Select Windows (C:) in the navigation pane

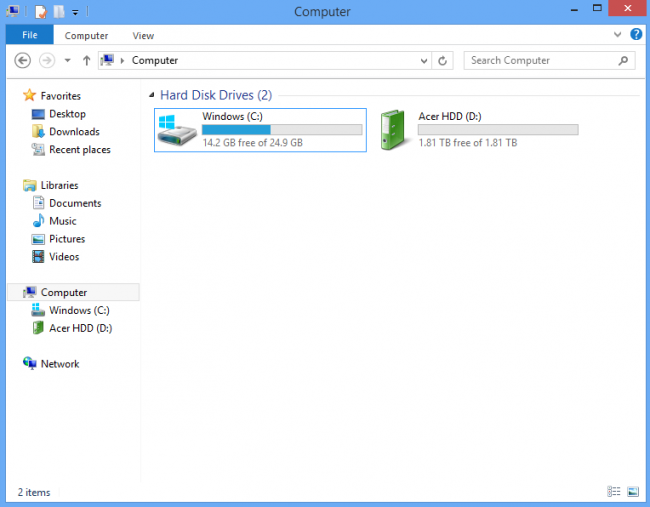(x=79, y=310)
